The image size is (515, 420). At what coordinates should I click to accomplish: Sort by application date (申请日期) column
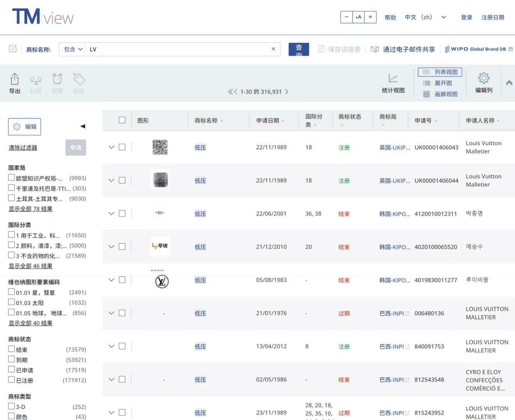[270, 121]
